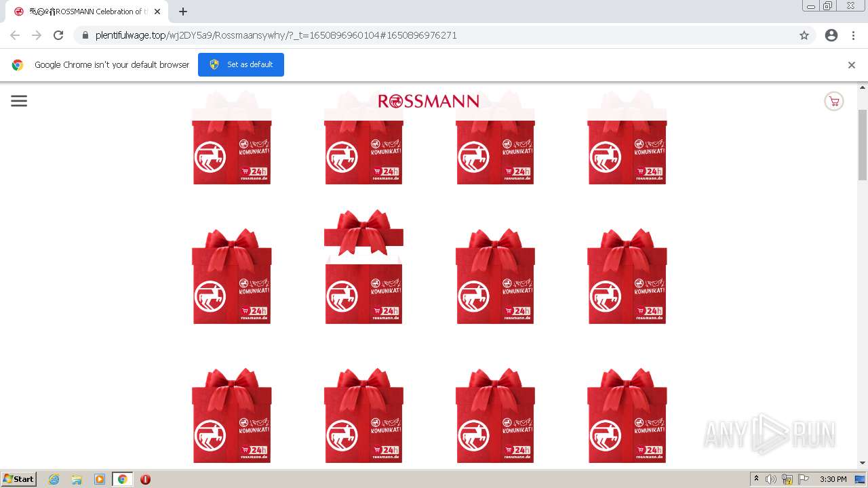Open the gift box in third row, fourth column
This screenshot has height=488, width=868.
coord(627,415)
